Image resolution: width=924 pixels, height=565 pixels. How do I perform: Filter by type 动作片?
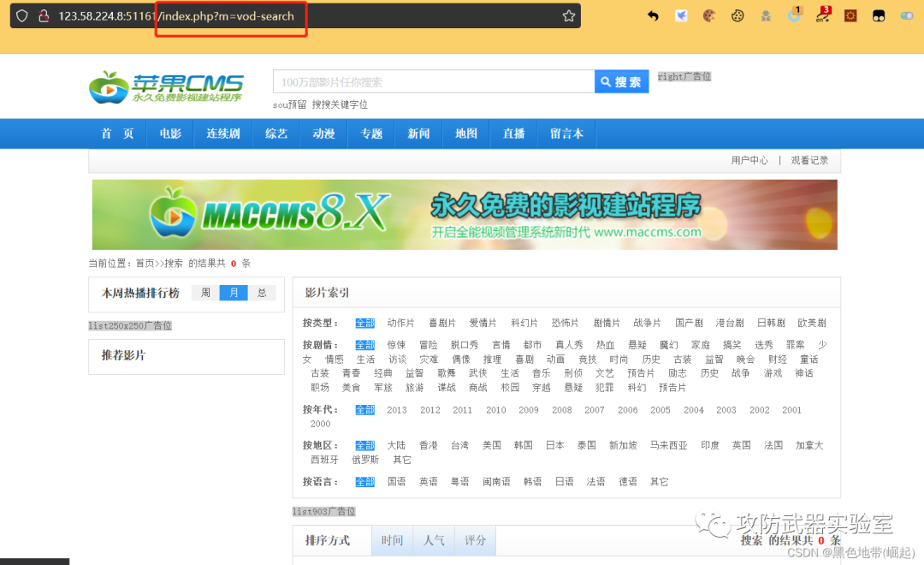400,324
